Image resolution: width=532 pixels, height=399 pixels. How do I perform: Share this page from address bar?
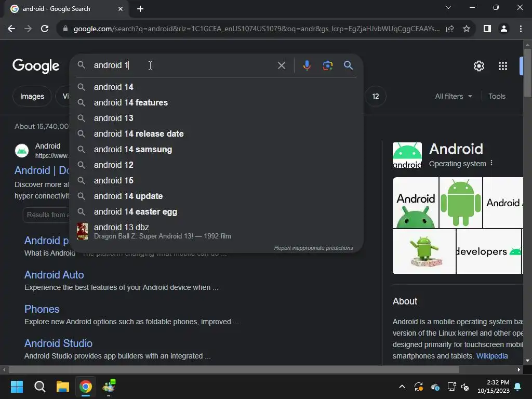click(x=450, y=29)
